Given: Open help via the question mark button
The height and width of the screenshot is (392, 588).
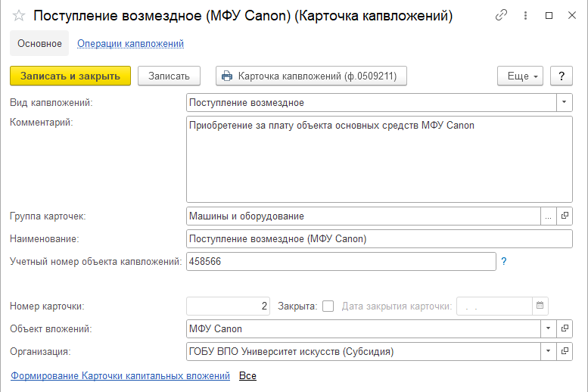Looking at the screenshot, I should 562,76.
